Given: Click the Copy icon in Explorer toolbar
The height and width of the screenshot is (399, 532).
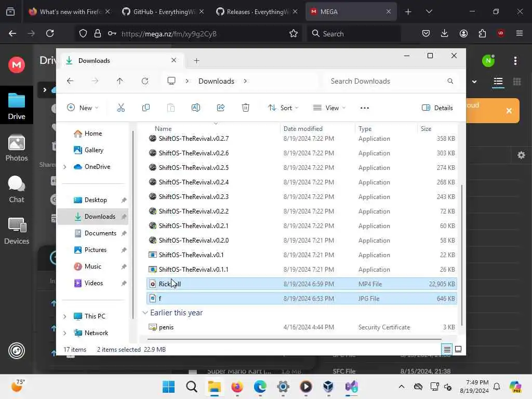Looking at the screenshot, I should (x=146, y=108).
